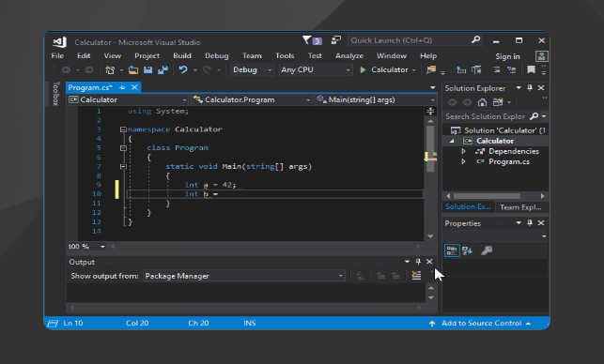604x364 pixels.
Task: Click the split editor icon above scrollbar
Action: (430, 112)
